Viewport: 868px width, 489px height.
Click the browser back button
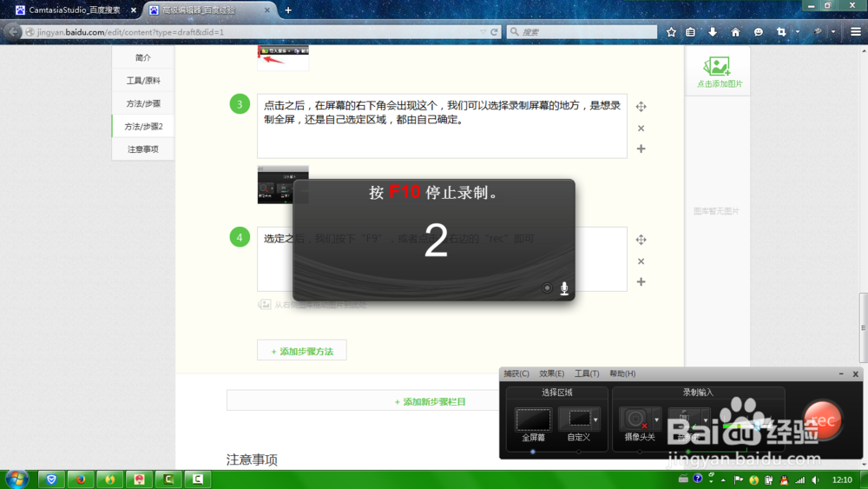tap(13, 32)
